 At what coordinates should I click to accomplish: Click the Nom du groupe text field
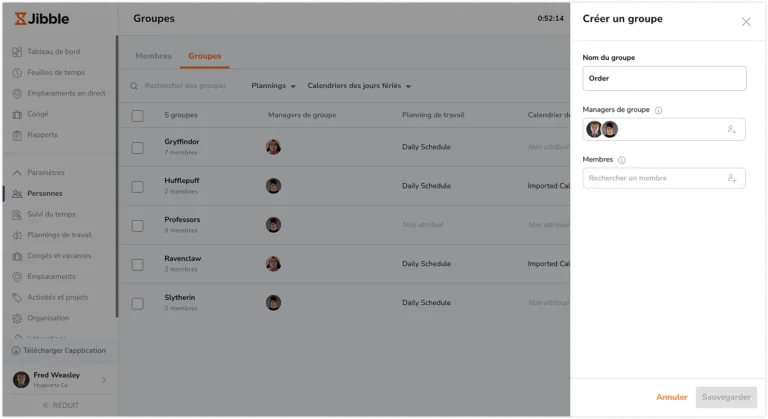click(664, 78)
